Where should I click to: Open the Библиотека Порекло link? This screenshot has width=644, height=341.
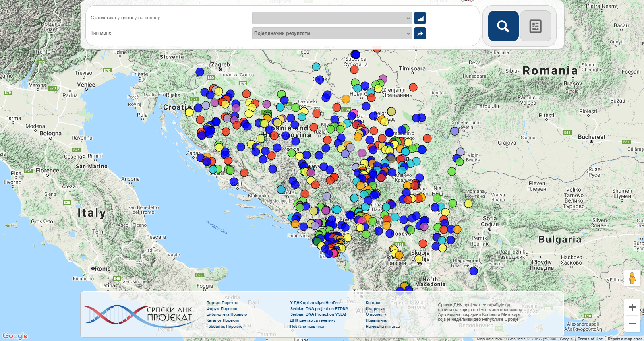(x=227, y=314)
